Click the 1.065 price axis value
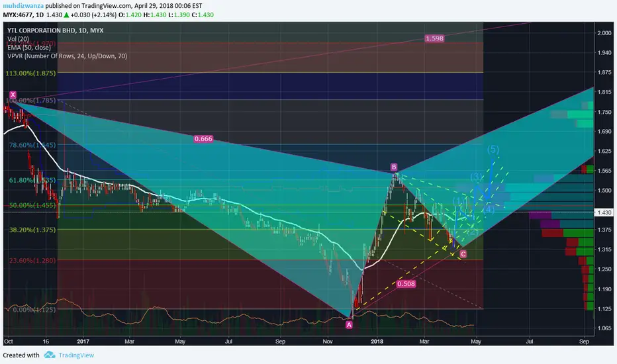Viewport: 617px width, 364px height. [604, 328]
